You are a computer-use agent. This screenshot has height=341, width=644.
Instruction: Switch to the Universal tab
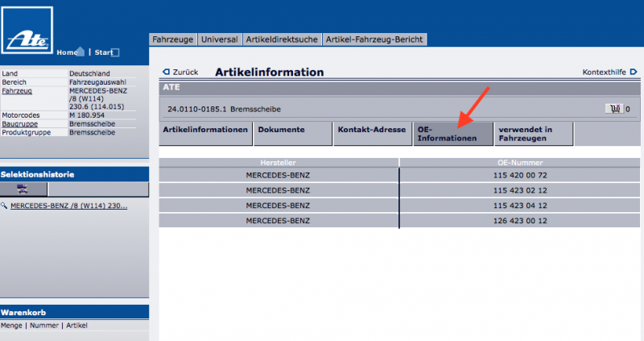point(219,39)
